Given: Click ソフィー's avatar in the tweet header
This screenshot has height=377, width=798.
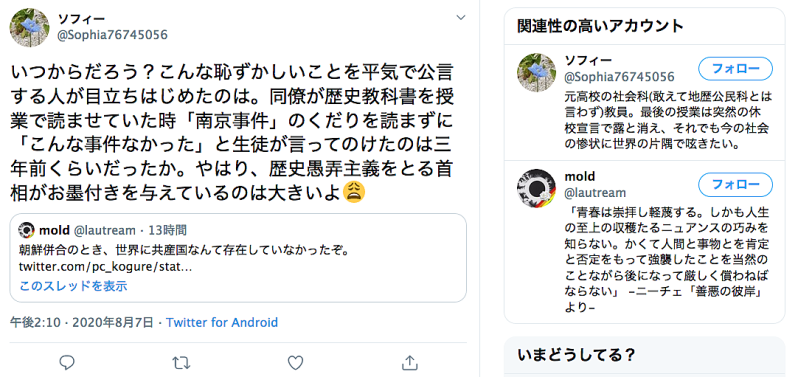Looking at the screenshot, I should click(x=30, y=27).
